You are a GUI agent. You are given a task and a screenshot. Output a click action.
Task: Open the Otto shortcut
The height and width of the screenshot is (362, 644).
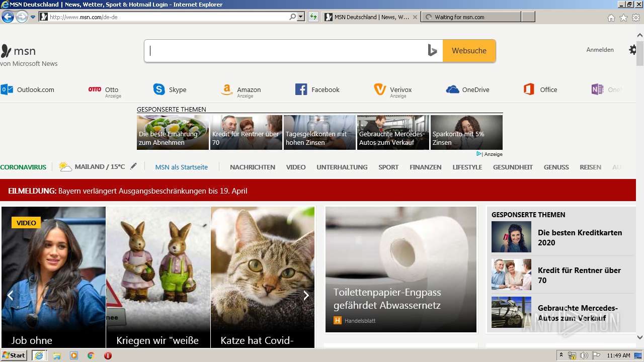105,90
